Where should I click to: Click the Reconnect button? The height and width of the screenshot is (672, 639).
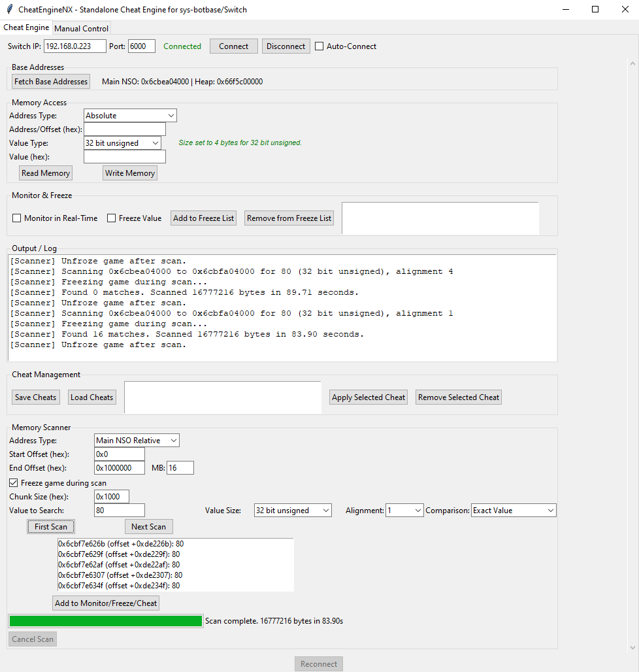pyautogui.click(x=319, y=664)
